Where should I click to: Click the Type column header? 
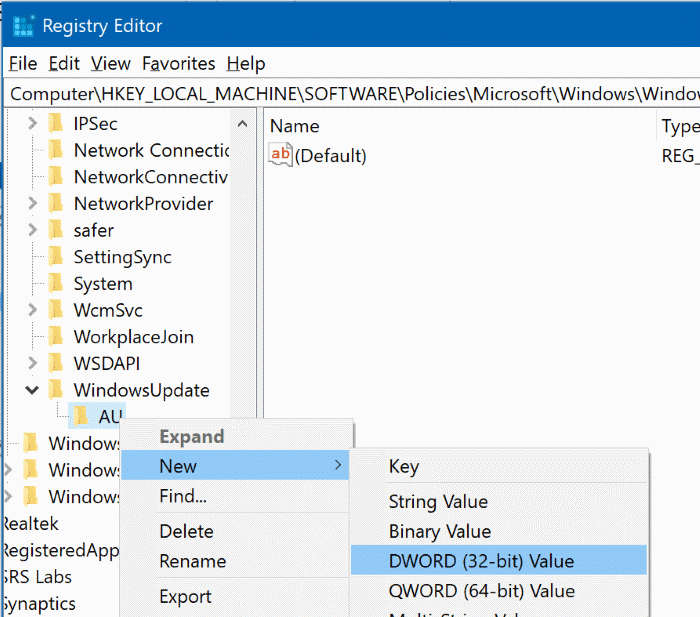pos(679,126)
